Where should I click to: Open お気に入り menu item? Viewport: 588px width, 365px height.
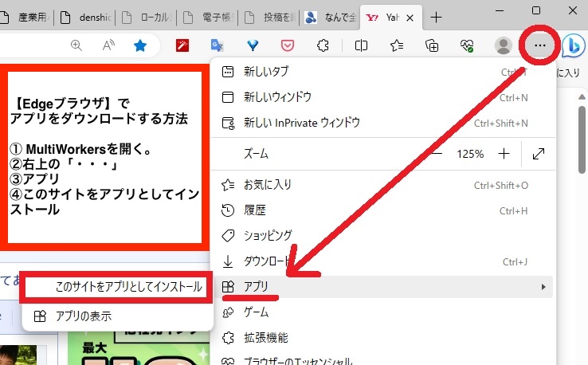point(382,185)
